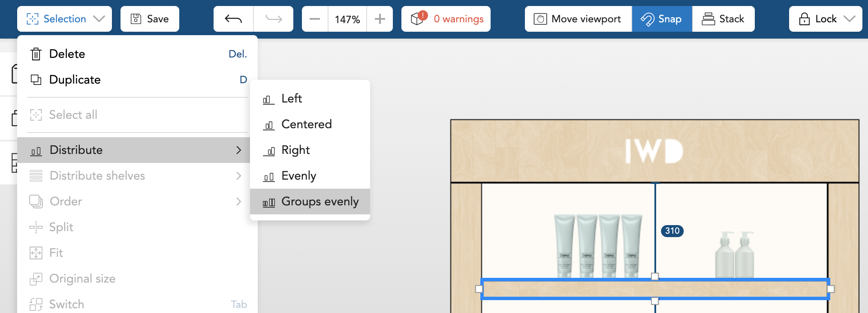Expand the Distribute submenu chevron
Screen dimensions: 868x313
tap(239, 150)
